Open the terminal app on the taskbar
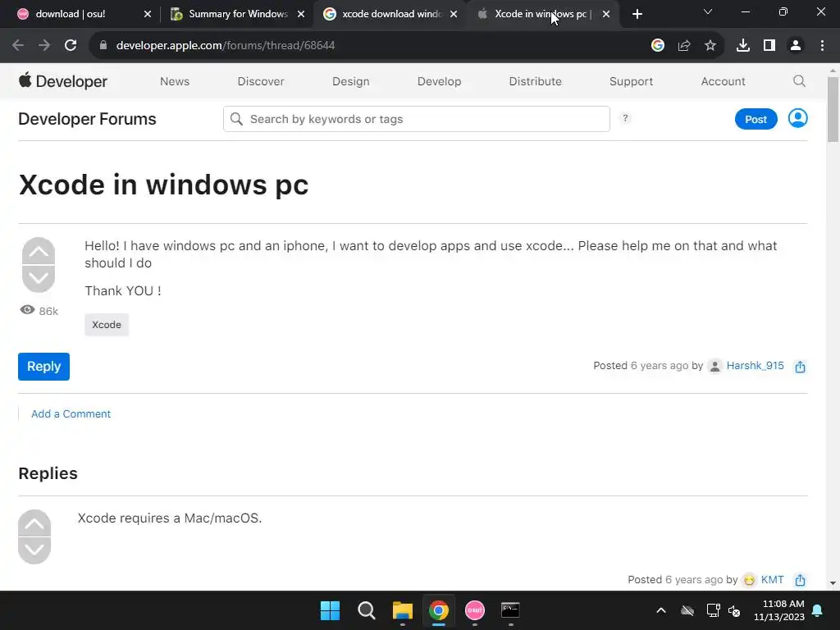The image size is (840, 630). [x=510, y=610]
